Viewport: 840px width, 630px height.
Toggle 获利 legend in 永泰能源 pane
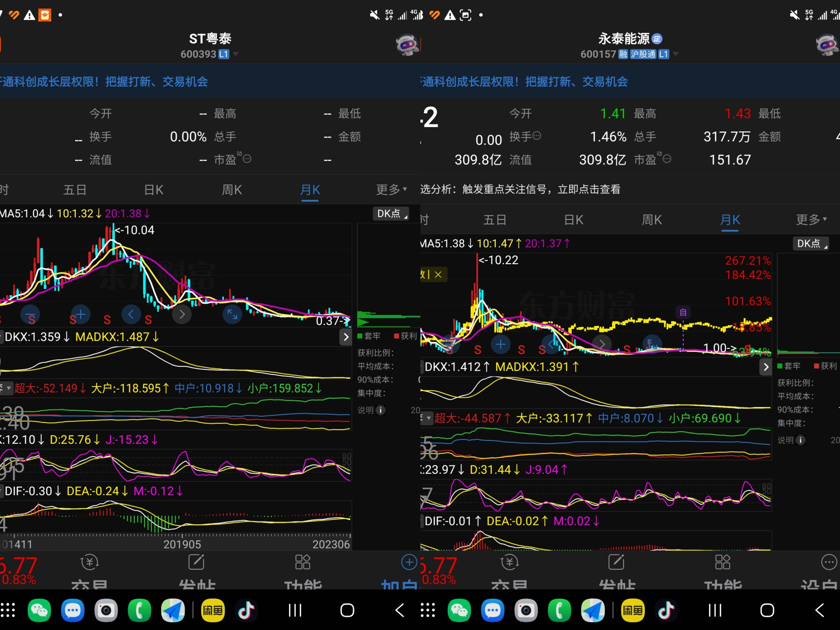pyautogui.click(x=825, y=366)
